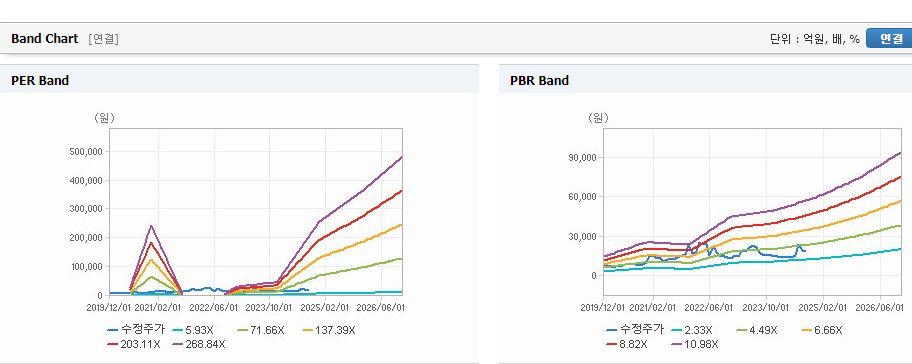Toggle the 4.49X series in PBR legend

756,330
